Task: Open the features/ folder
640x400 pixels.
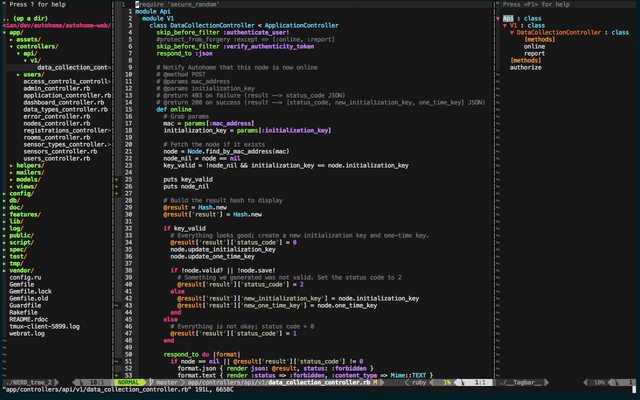Action: pos(25,214)
